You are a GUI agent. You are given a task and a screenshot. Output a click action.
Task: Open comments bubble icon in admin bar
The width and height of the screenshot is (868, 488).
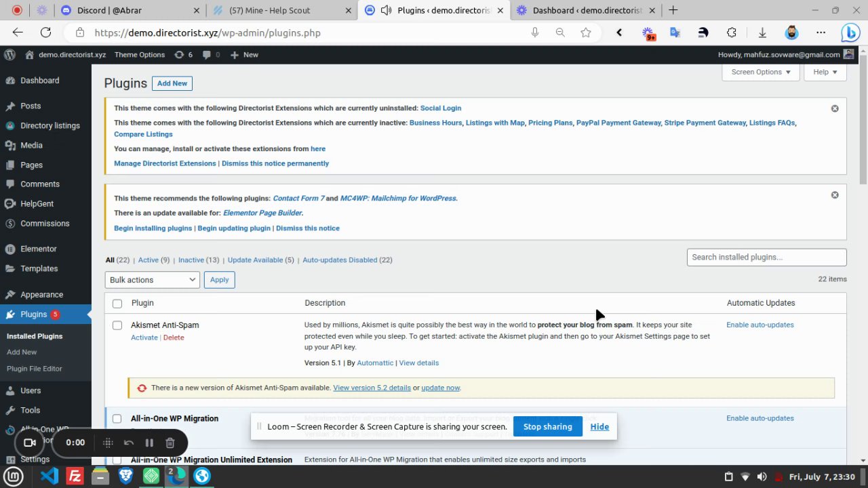[211, 55]
